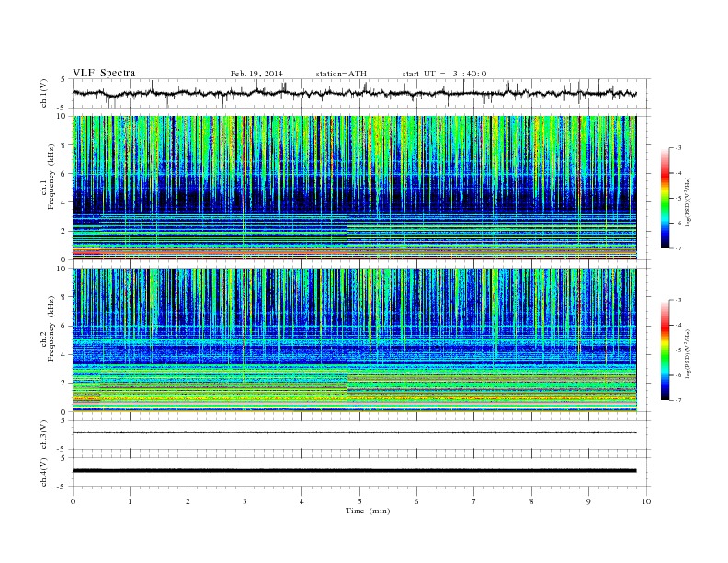
Task: Click the "2" kHz tick on ch.1 frequency axis
Action: point(64,231)
